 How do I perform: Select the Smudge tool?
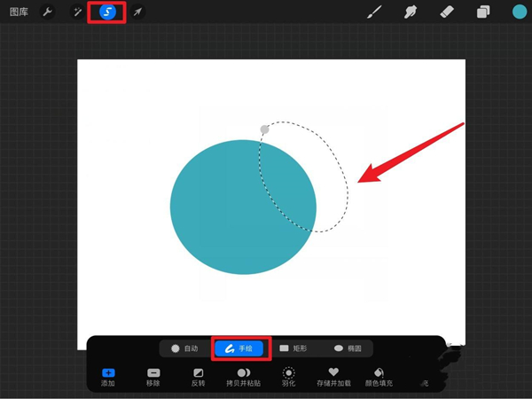click(x=411, y=12)
